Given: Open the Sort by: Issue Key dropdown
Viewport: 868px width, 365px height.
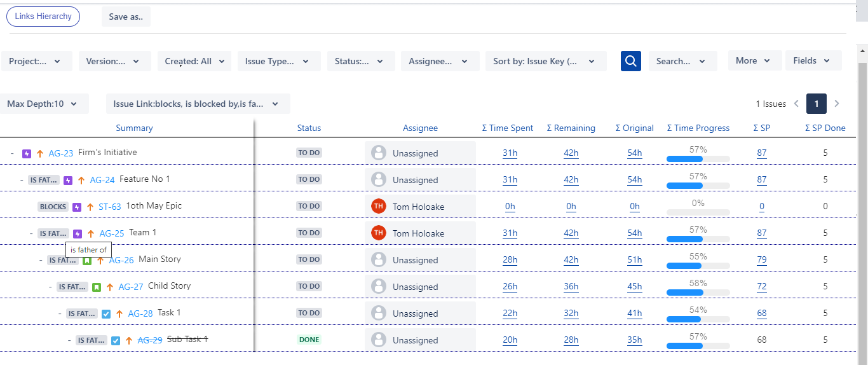Looking at the screenshot, I should point(546,61).
